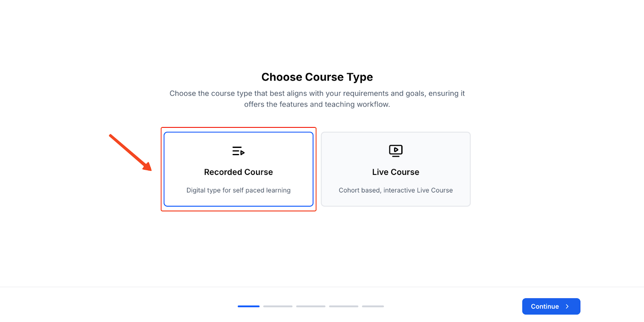Click the monitor icon above Live Course label
Viewport: 644px width, 322px height.
click(x=396, y=151)
